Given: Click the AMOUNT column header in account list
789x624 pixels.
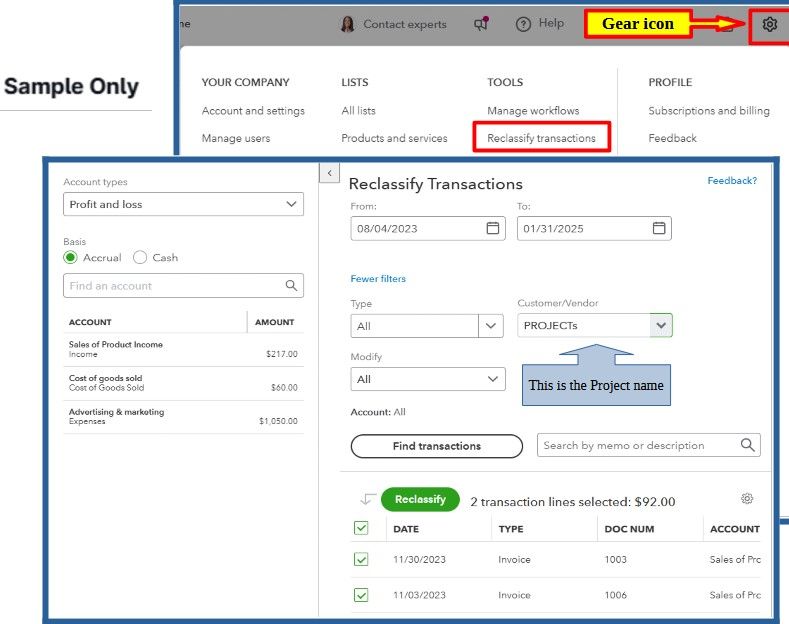Looking at the screenshot, I should coord(274,322).
